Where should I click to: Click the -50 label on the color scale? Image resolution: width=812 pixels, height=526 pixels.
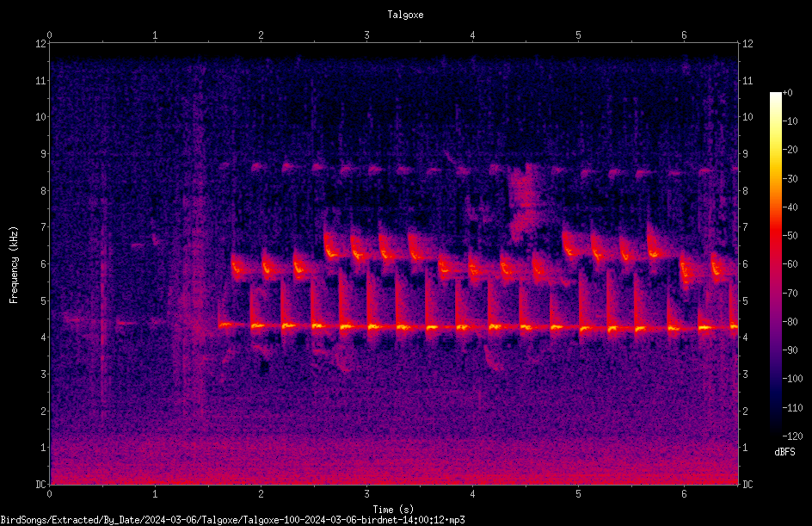pos(790,236)
